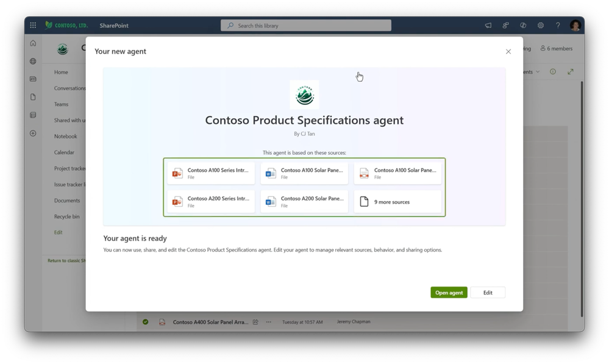Open Contoso A100 Solar Pane... Word source
The height and width of the screenshot is (364, 609).
tap(304, 173)
